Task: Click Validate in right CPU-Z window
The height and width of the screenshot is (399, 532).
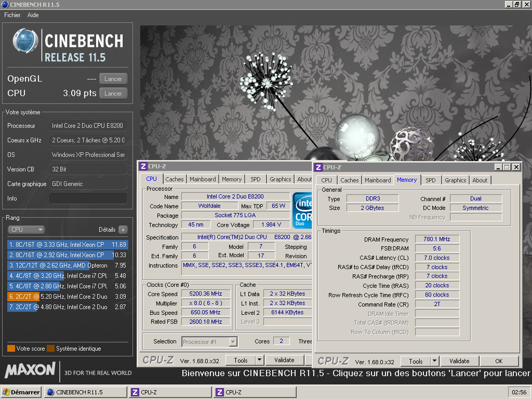Action: click(459, 362)
